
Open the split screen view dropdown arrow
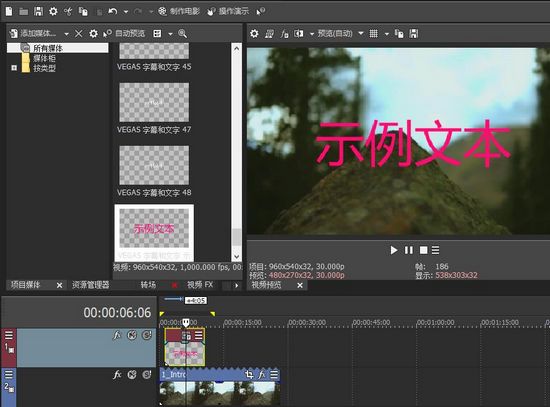[312, 34]
